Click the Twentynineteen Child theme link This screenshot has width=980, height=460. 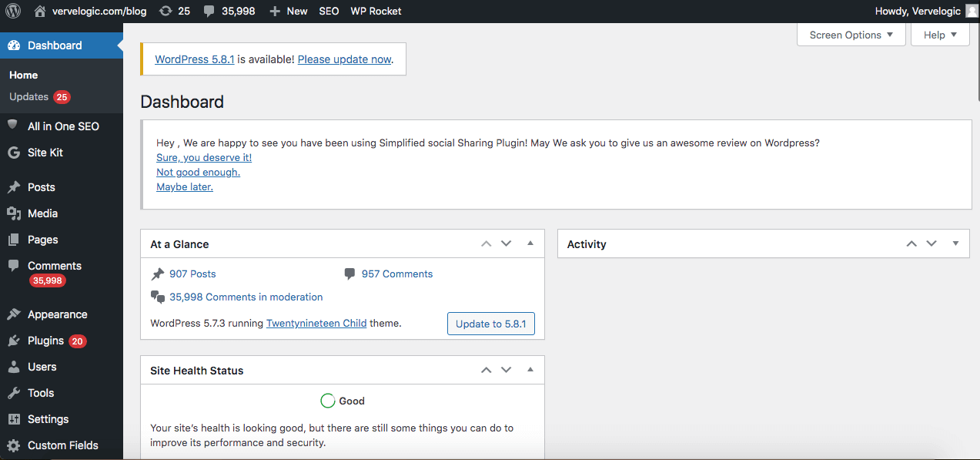click(316, 323)
